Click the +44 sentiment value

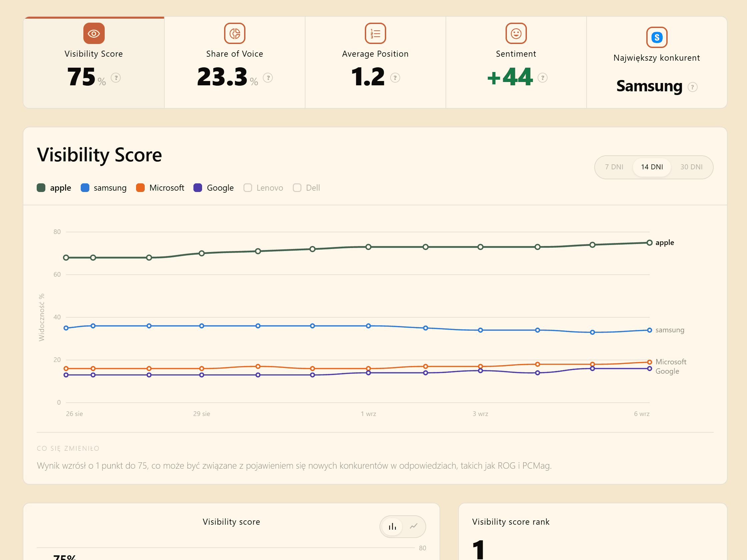point(510,77)
